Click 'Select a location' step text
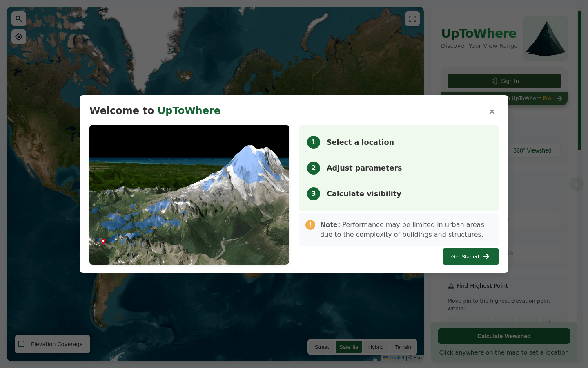588x368 pixels. point(360,142)
